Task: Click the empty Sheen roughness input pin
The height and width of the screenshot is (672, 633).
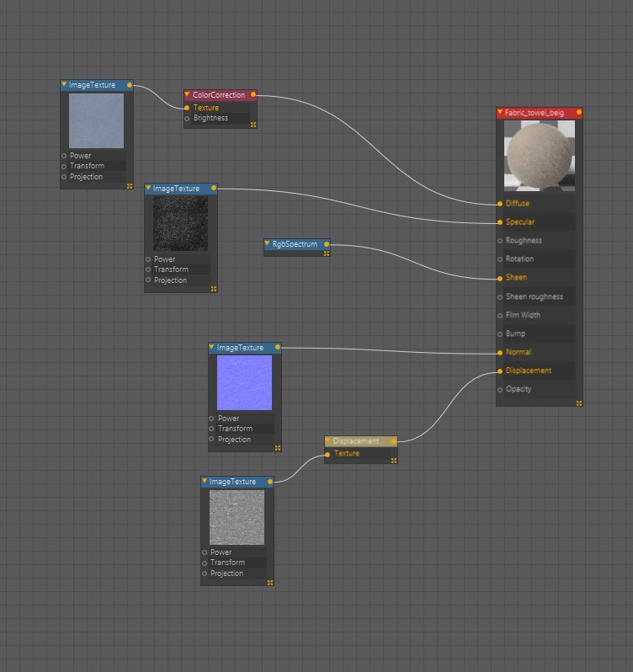Action: [x=500, y=297]
